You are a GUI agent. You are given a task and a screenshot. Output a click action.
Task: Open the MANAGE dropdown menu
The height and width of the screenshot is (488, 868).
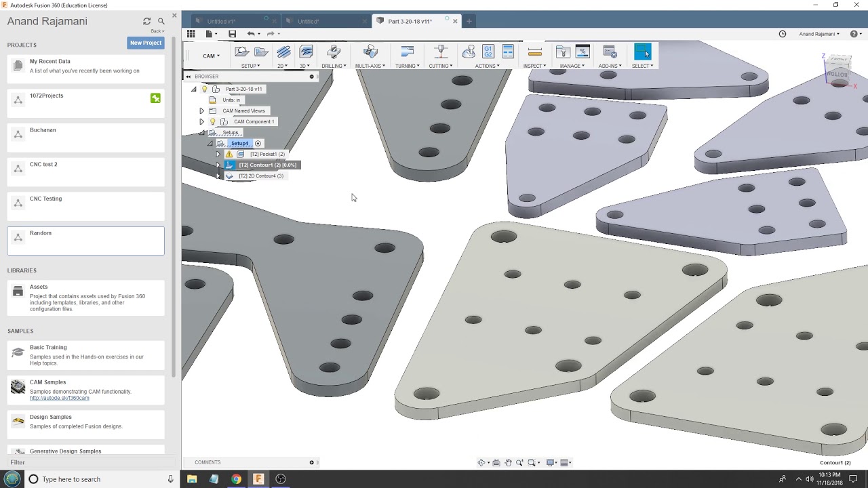tap(572, 66)
